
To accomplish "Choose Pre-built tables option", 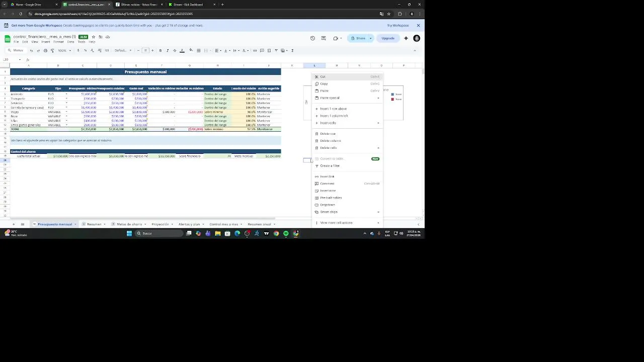I will click(347, 198).
